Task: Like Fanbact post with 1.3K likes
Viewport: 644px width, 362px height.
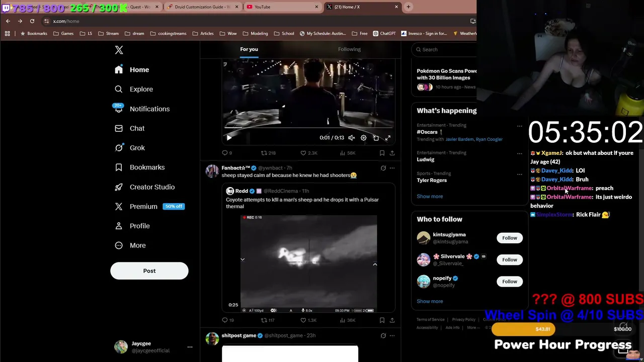Action: tap(308, 320)
